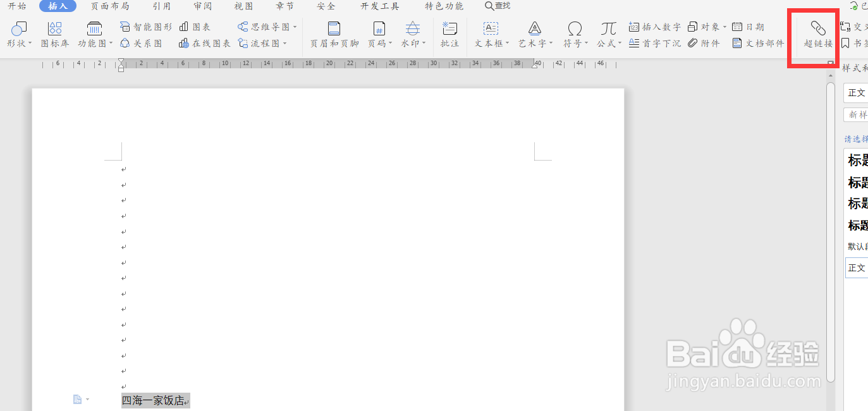Expand the WordArt (艺术字) dropdown arrow

click(551, 44)
